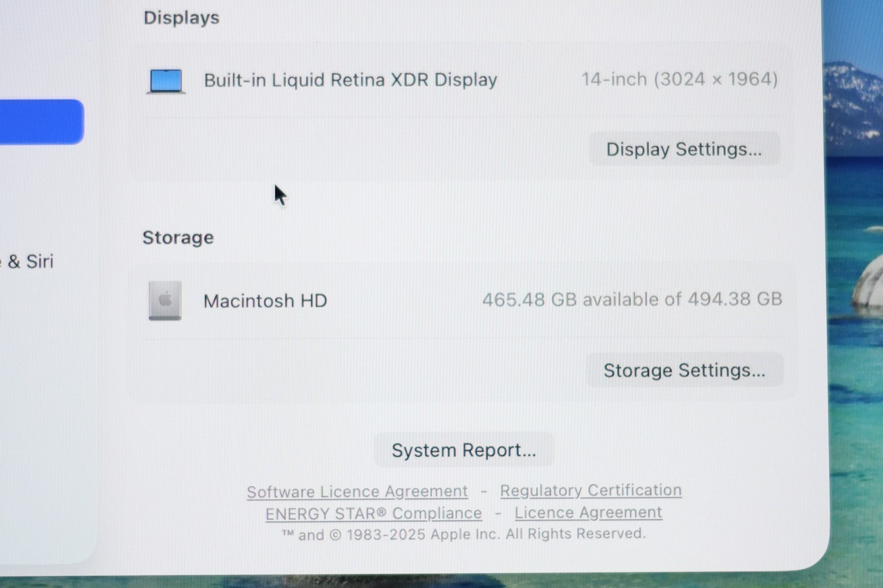This screenshot has width=883, height=588.
Task: Click the 465.48 GB available storage text
Action: [632, 300]
